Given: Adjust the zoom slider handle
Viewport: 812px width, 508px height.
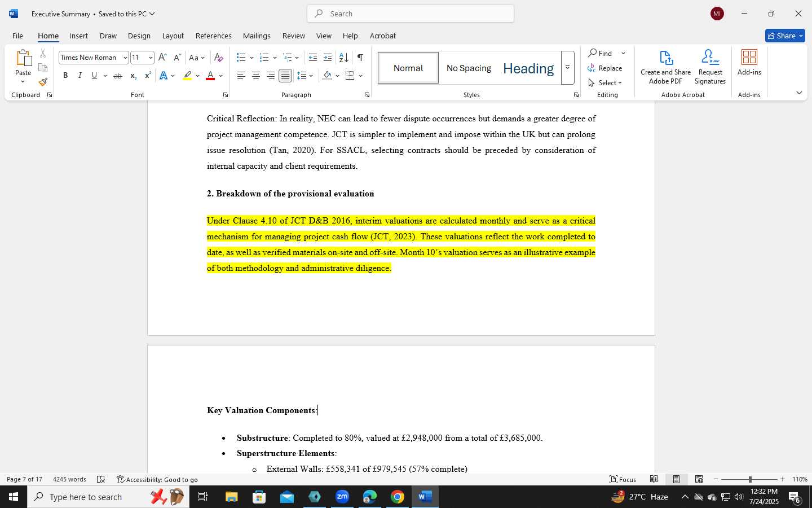Looking at the screenshot, I should (750, 479).
